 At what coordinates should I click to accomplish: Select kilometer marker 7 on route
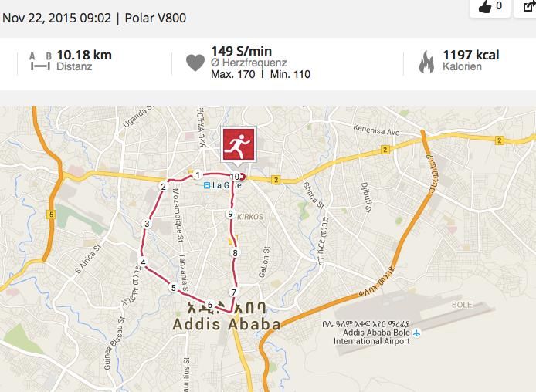pos(233,292)
